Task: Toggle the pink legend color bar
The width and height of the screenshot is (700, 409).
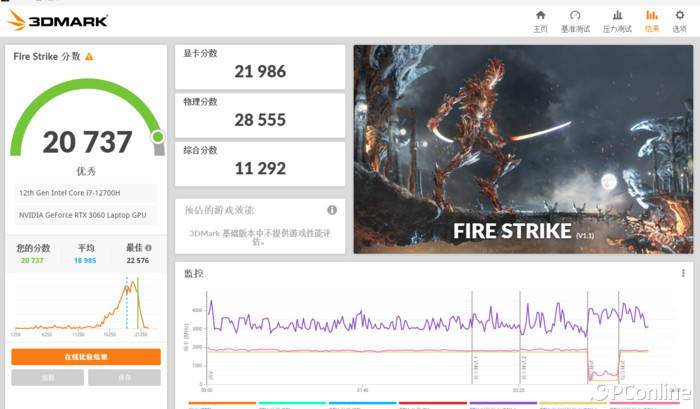Action: pos(644,403)
